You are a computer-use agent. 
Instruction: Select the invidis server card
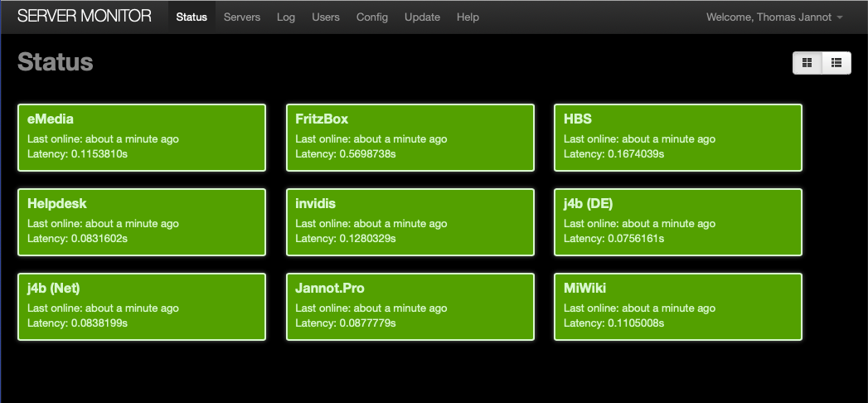[410, 222]
